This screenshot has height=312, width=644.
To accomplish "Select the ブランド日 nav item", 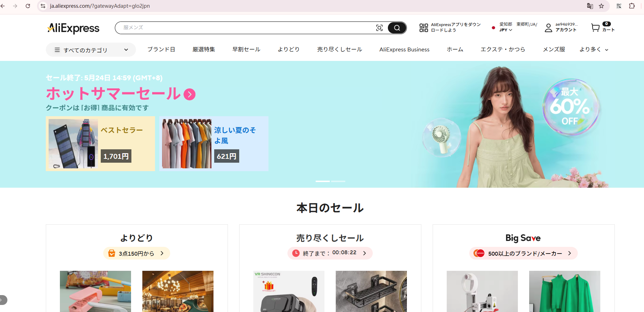I will click(161, 49).
